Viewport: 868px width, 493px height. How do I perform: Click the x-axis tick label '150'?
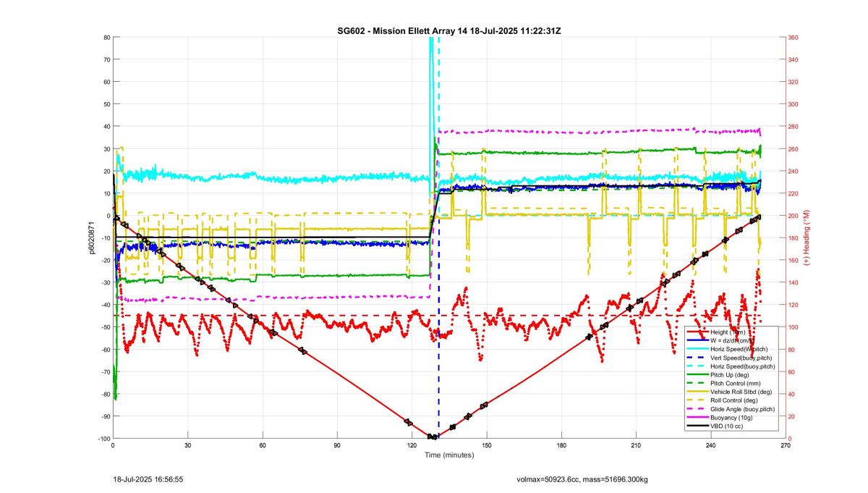[x=487, y=445]
